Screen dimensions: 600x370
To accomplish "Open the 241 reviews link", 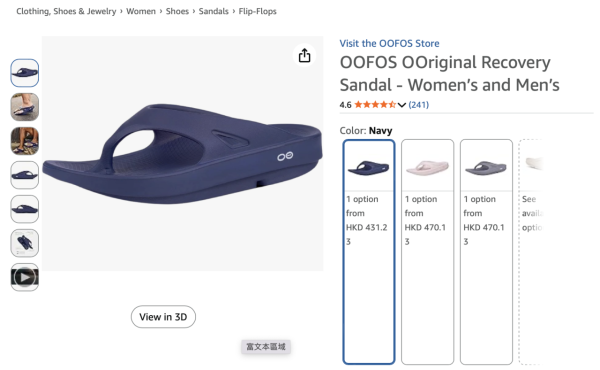I will 419,105.
